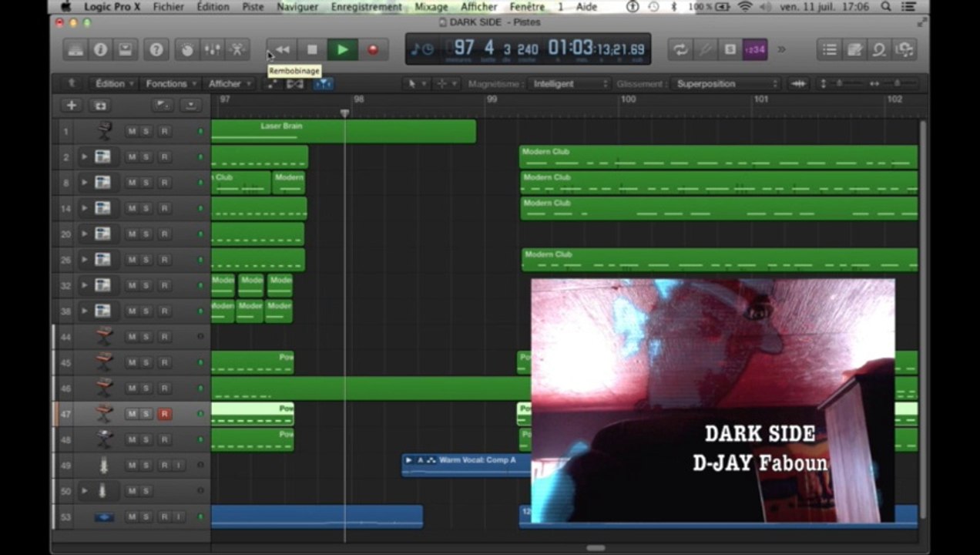The width and height of the screenshot is (980, 555).
Task: Open the Fonctions dropdown menu
Action: point(170,83)
